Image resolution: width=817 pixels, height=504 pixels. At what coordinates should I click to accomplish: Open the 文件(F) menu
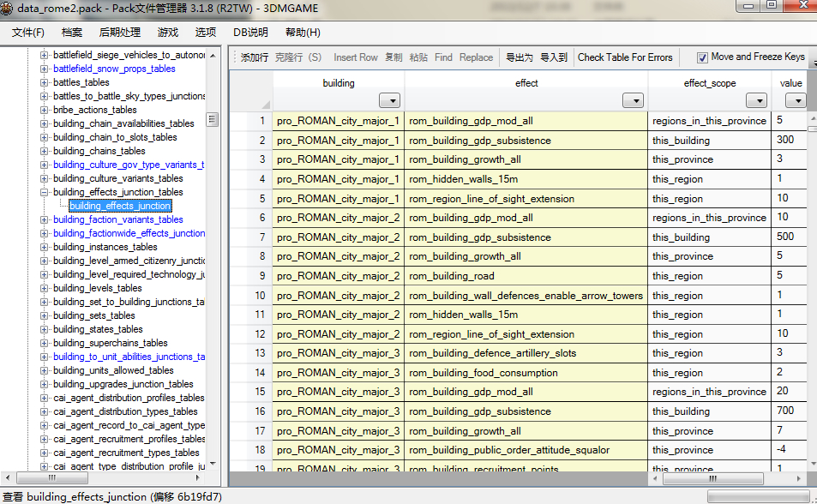pos(28,33)
